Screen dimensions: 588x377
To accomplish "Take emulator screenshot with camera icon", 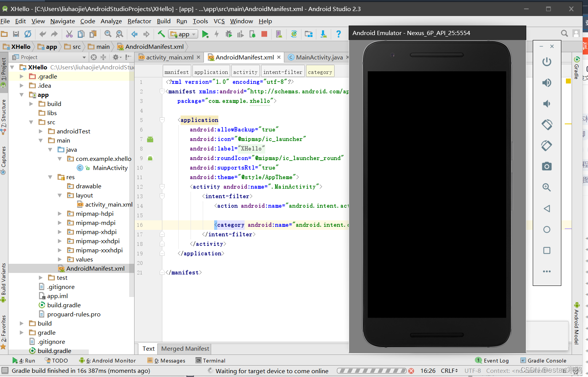I will click(547, 166).
